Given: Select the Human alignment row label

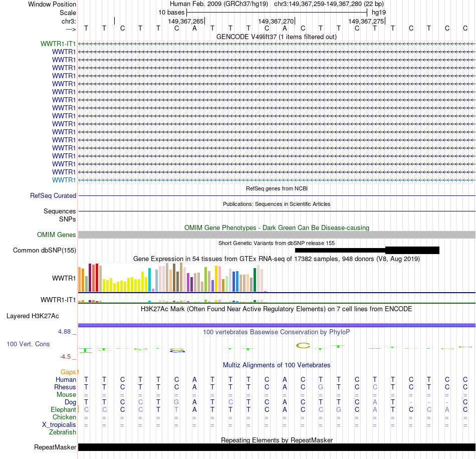Looking at the screenshot, I should pos(66,379).
